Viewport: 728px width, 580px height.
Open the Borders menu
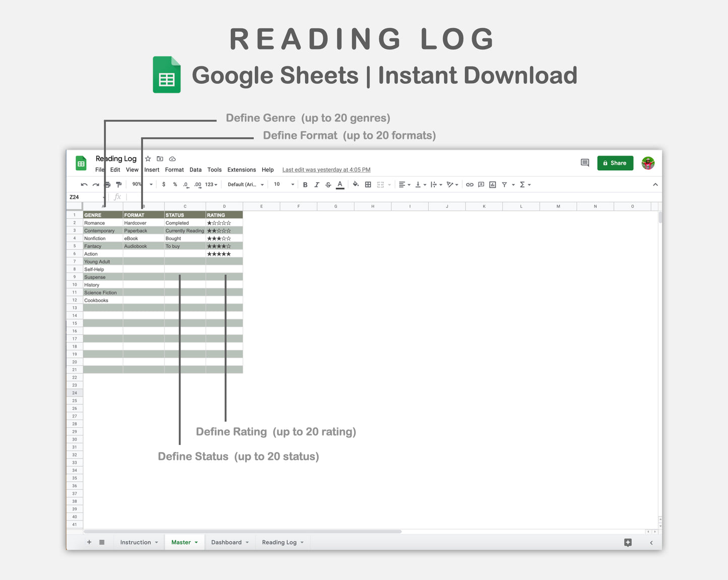(368, 184)
